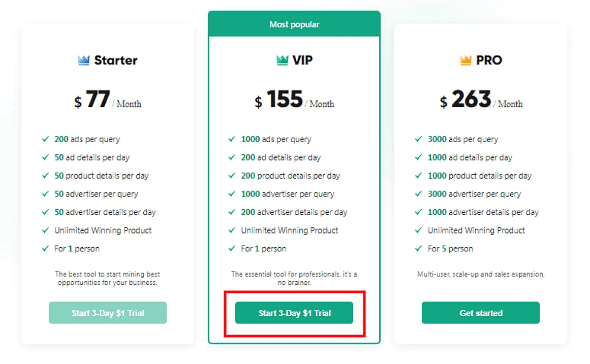Image resolution: width=590 pixels, height=364 pixels.
Task: Click the orange crown icon next to PRO
Action: (x=466, y=59)
